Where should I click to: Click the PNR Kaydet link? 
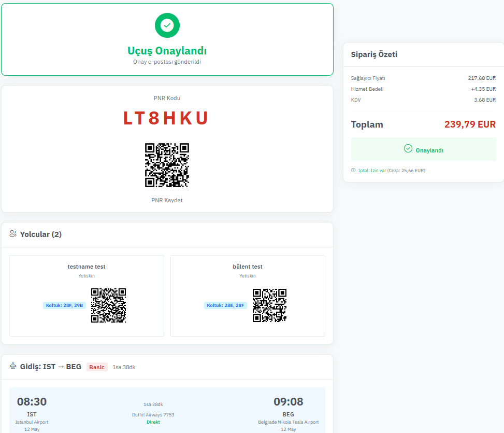pos(167,200)
